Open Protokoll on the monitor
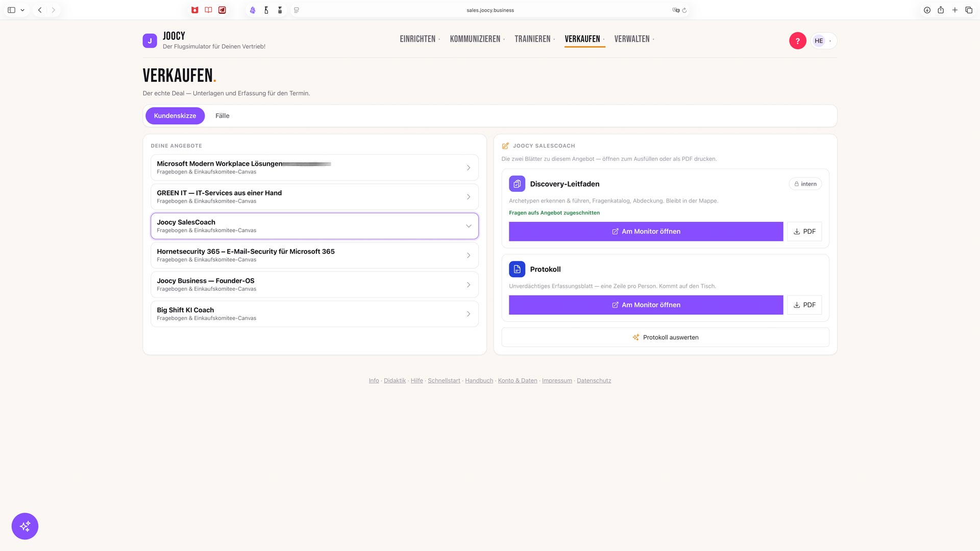Image resolution: width=980 pixels, height=551 pixels. (646, 305)
